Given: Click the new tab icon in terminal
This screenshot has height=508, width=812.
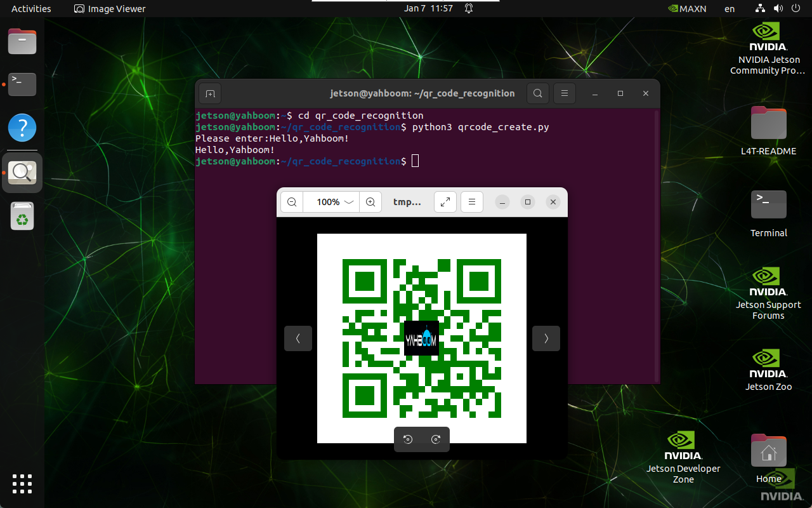Looking at the screenshot, I should coord(210,94).
